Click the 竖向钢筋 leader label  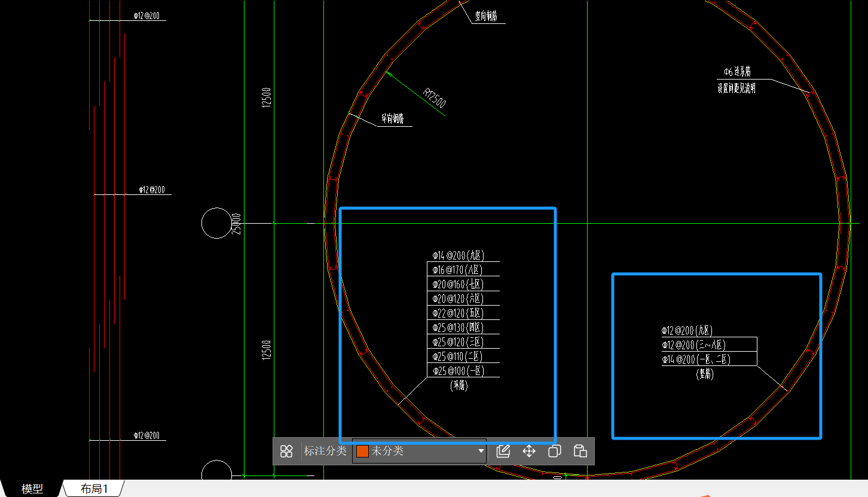pos(486,17)
